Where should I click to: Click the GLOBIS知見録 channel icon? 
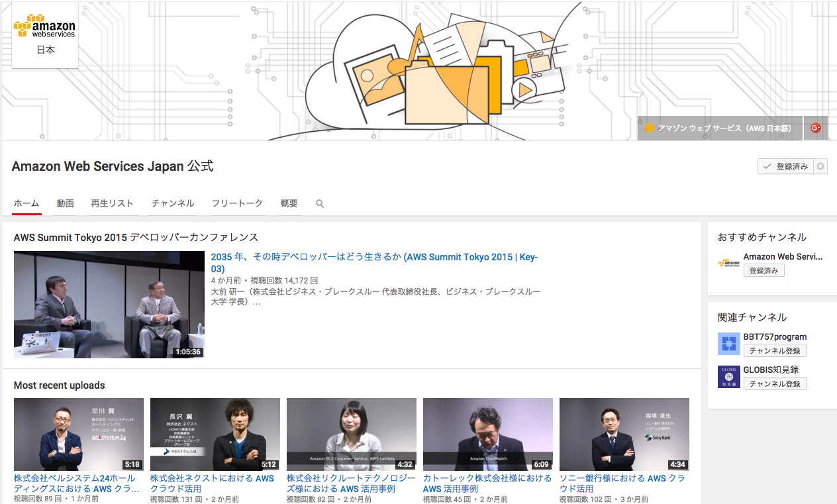(x=728, y=377)
